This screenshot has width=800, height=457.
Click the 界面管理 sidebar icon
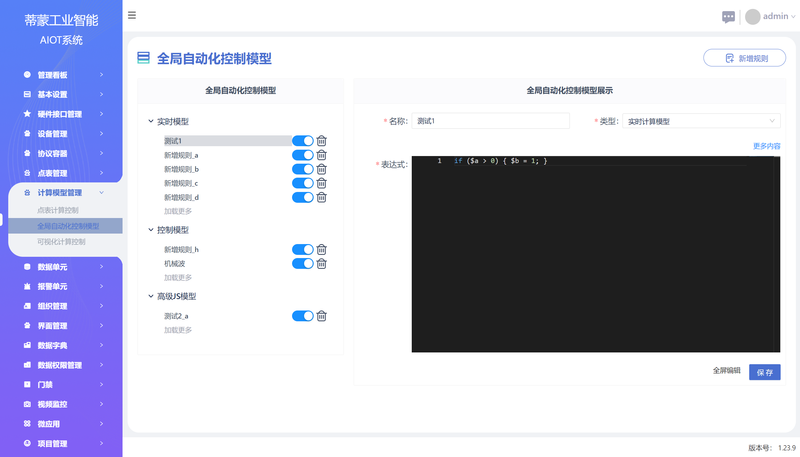pyautogui.click(x=27, y=325)
